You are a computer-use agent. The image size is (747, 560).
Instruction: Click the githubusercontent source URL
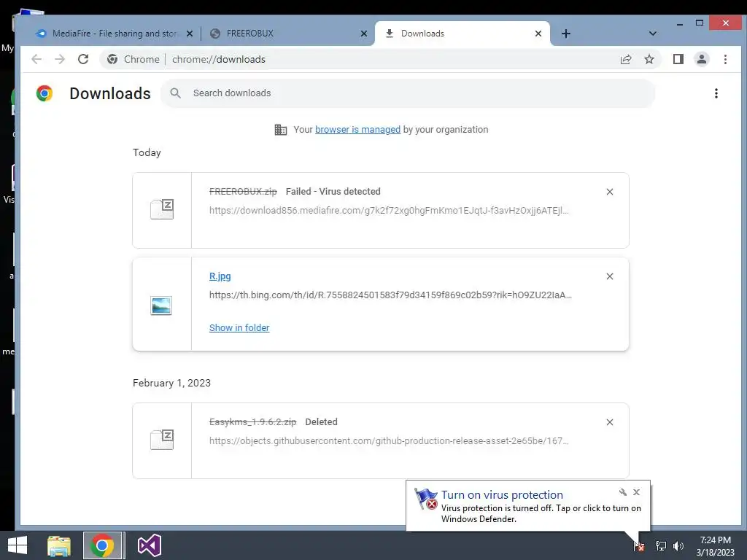click(x=389, y=441)
